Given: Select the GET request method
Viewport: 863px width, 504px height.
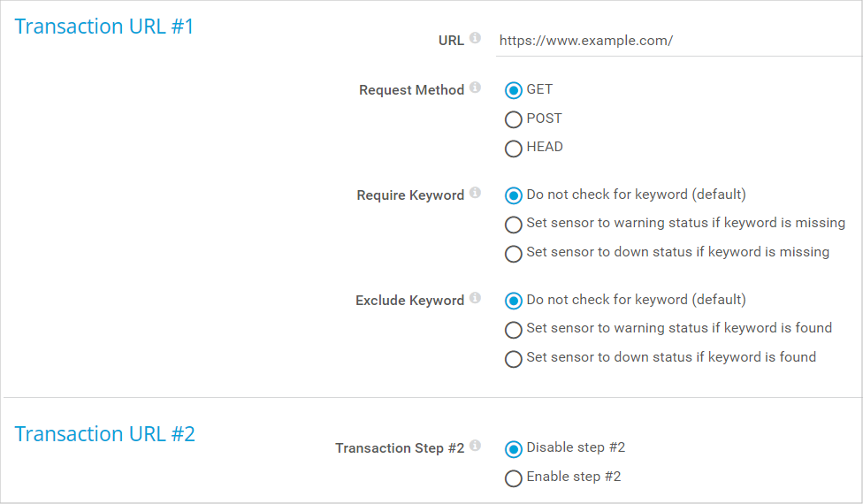Looking at the screenshot, I should (x=513, y=90).
